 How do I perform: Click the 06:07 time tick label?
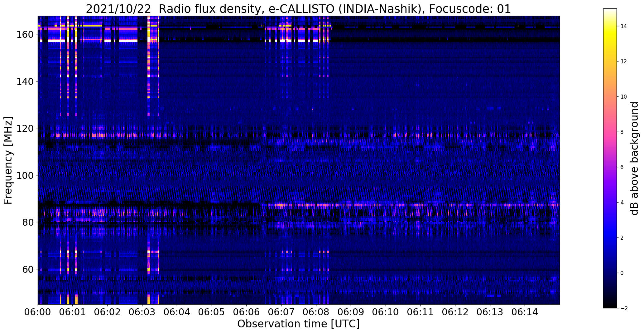click(281, 312)
